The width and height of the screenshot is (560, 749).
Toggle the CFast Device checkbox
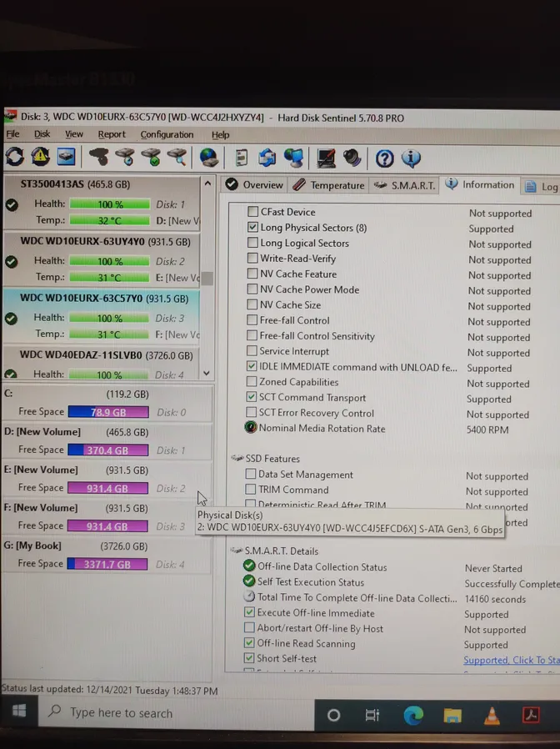click(x=253, y=211)
